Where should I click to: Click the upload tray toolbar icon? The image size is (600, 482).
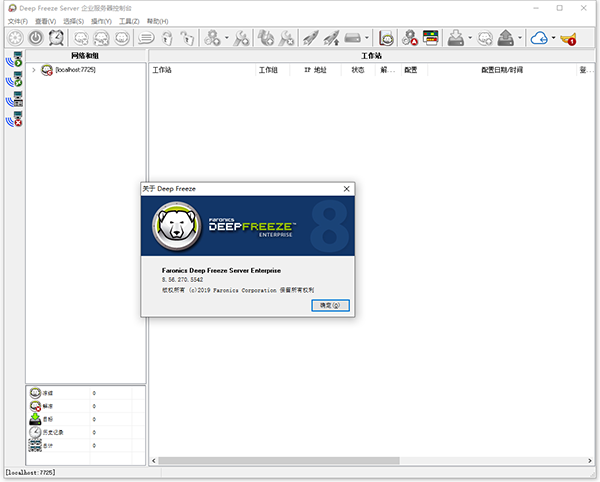pos(505,38)
